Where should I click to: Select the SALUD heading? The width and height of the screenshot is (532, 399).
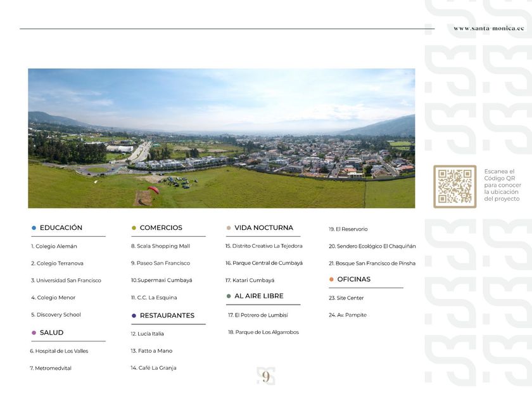point(51,332)
